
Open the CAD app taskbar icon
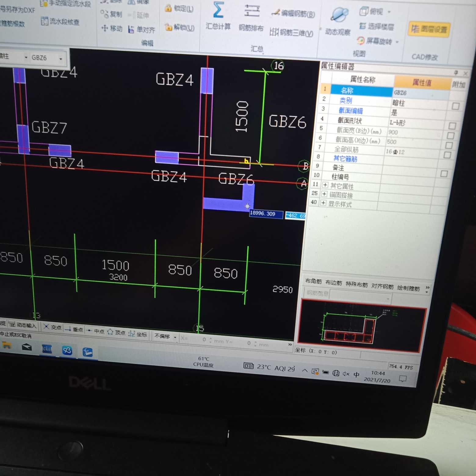point(47,348)
